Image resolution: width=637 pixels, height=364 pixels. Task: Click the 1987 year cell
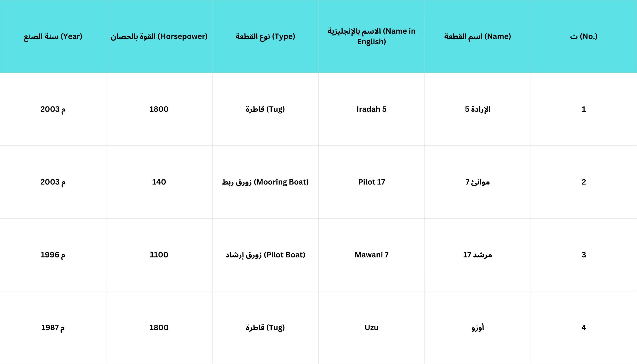pos(53,328)
